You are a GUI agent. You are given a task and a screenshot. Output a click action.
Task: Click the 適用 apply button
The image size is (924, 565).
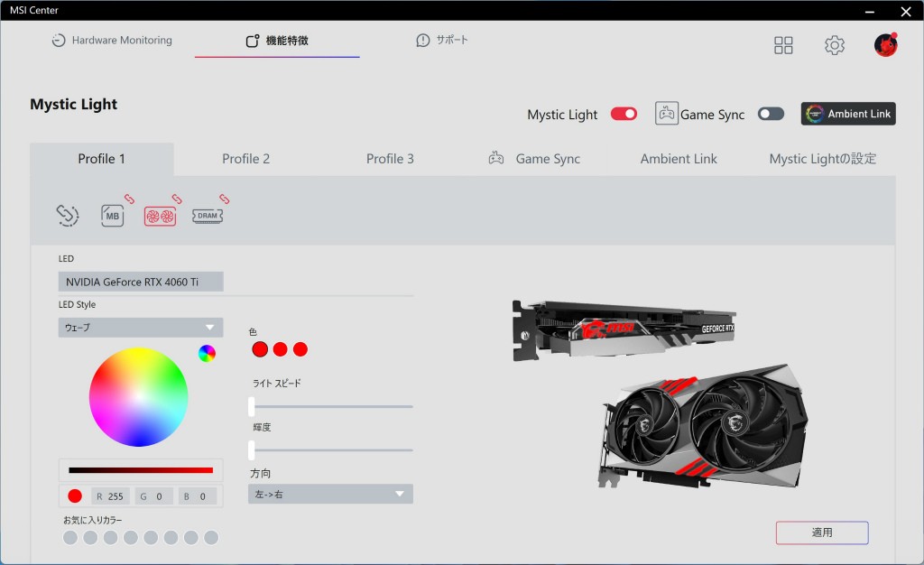click(x=822, y=533)
